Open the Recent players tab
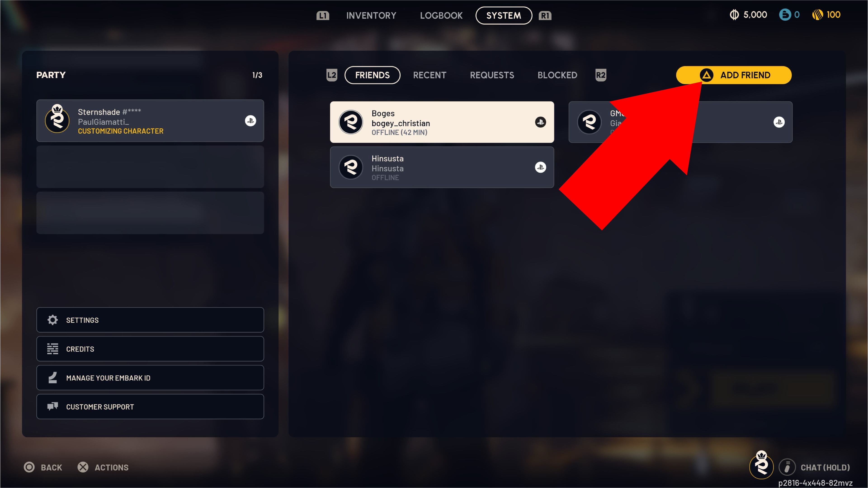Viewport: 868px width, 488px height. point(430,75)
